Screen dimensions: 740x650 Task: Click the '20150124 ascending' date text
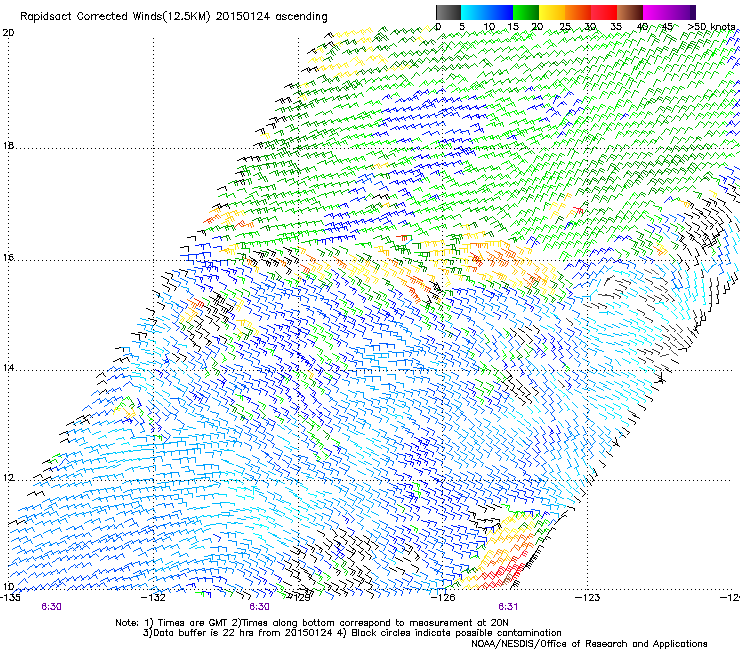(x=272, y=17)
